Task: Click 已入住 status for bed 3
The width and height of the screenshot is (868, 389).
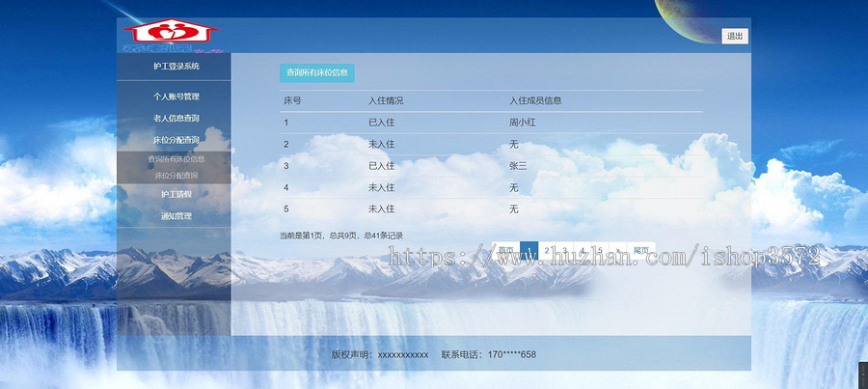Action: pyautogui.click(x=381, y=166)
